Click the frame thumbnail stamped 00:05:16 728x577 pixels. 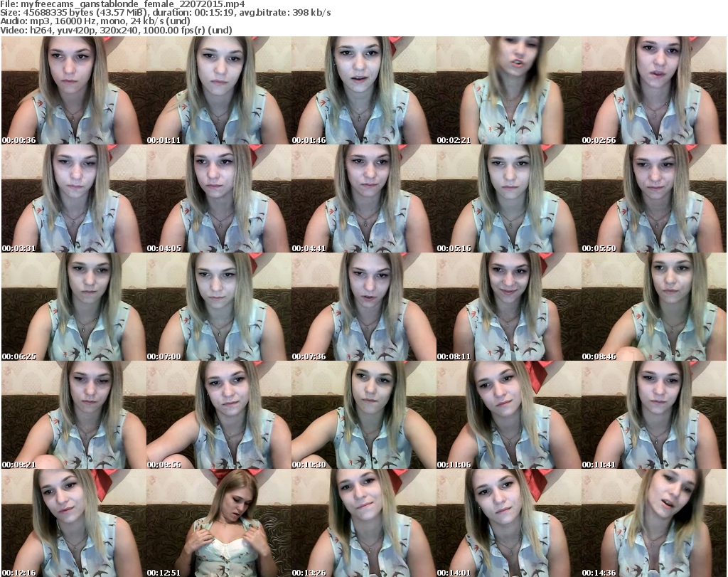tap(508, 198)
